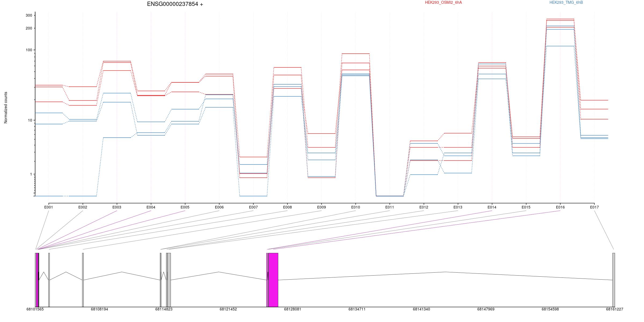Click the E017 exon axis label

click(594, 207)
